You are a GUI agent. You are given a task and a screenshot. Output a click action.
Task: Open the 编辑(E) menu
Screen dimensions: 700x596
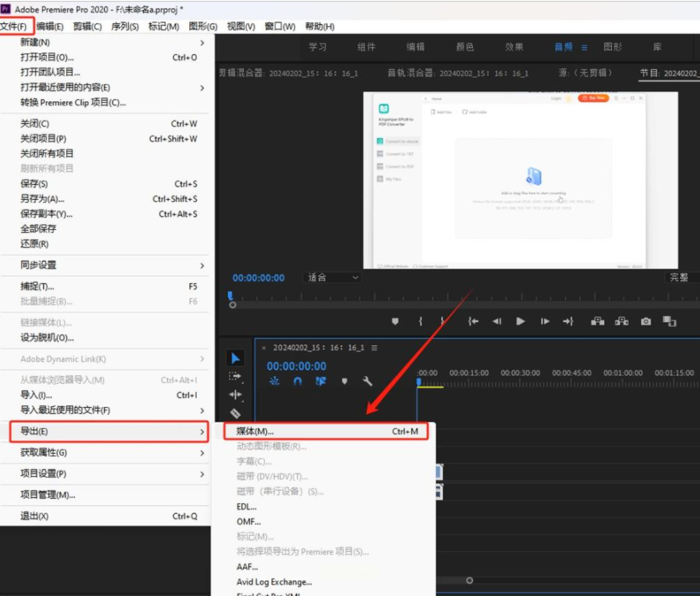click(50, 26)
